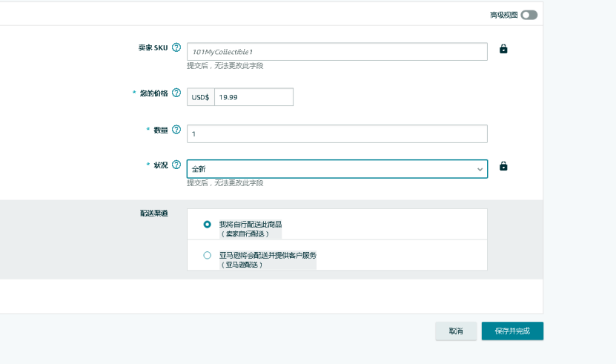Viewport: 616px width, 364px height.
Task: Click the question mark beside 状况
Action: [176, 165]
